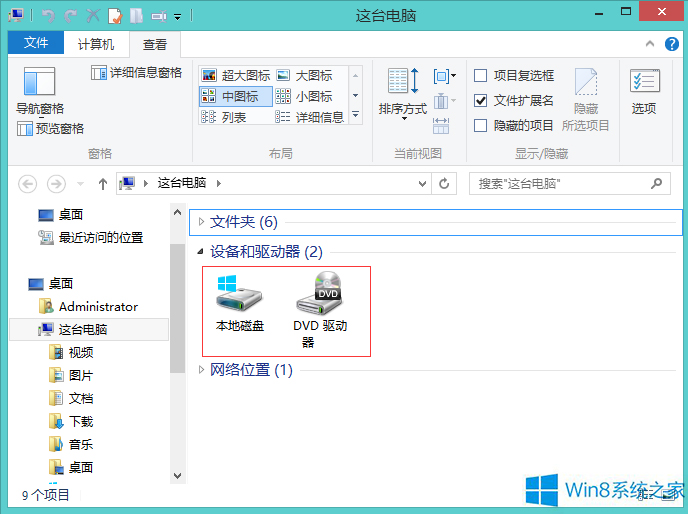Select 这台电脑 in the navigation tree
This screenshot has height=514, width=688.
tap(89, 330)
